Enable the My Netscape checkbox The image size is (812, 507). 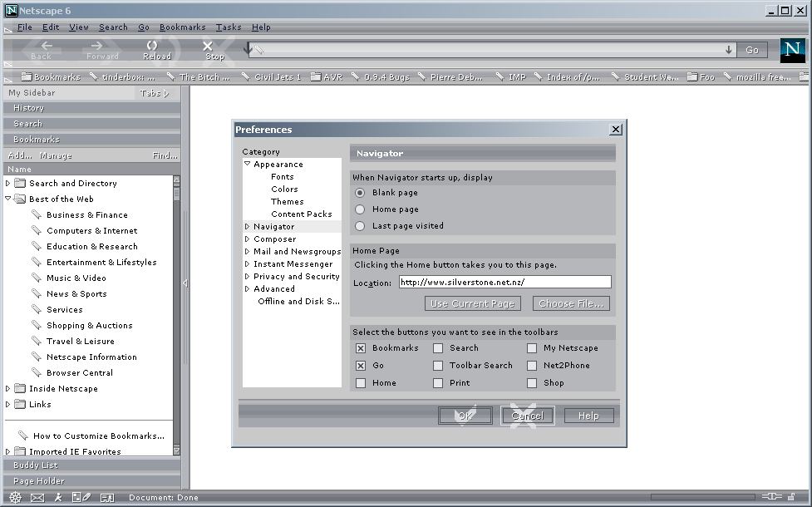[x=532, y=348]
